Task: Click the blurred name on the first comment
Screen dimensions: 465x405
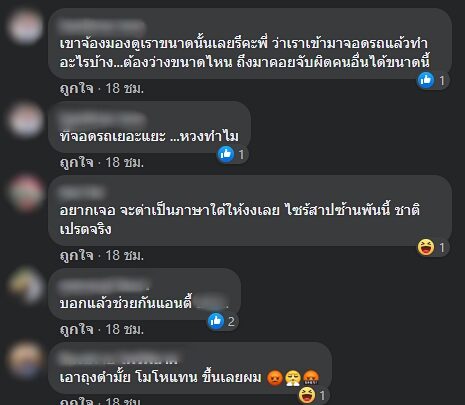Action: (102, 25)
